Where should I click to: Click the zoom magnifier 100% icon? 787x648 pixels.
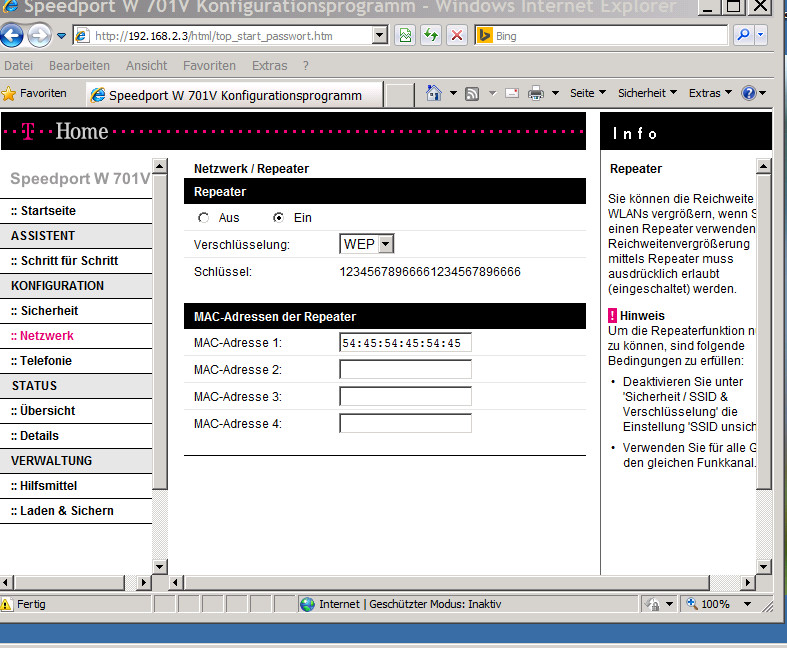coord(692,603)
